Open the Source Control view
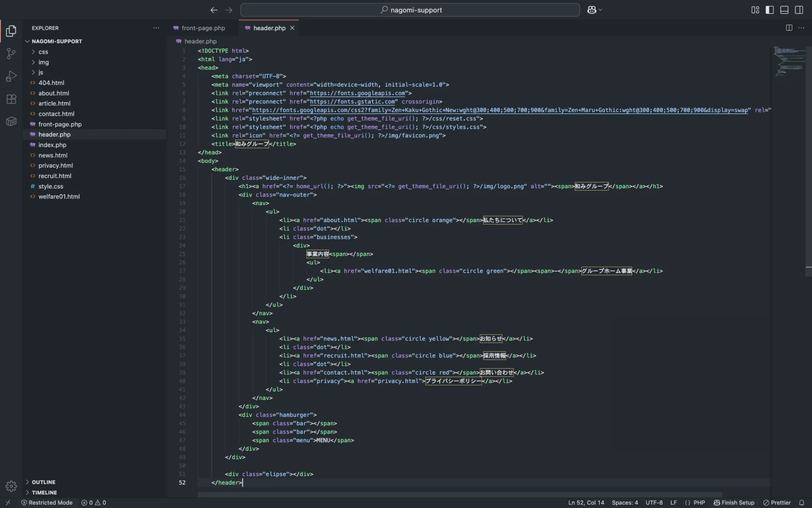Screen dimensions: 812x508 (11, 54)
